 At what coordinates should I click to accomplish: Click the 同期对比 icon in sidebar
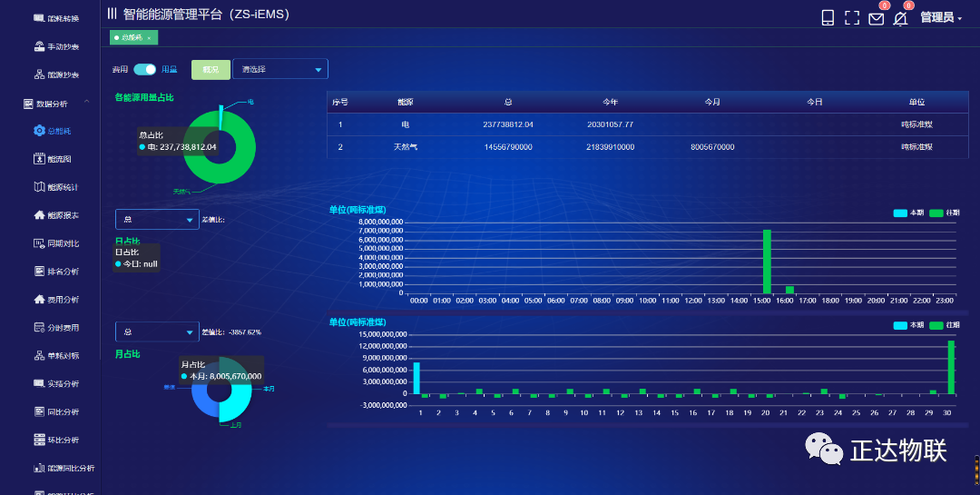(39, 243)
